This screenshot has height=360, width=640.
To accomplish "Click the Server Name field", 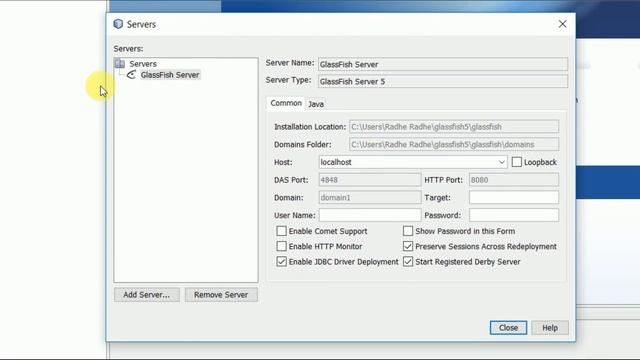I will coord(443,64).
